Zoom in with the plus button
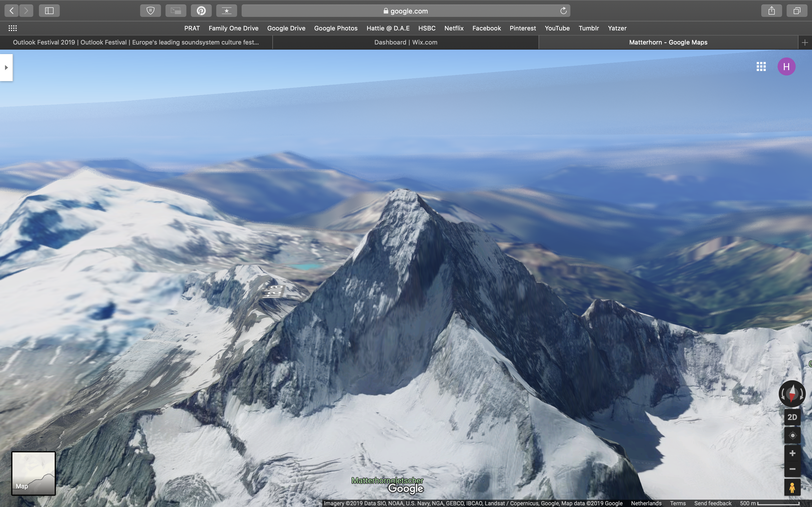The width and height of the screenshot is (812, 507). click(x=792, y=453)
